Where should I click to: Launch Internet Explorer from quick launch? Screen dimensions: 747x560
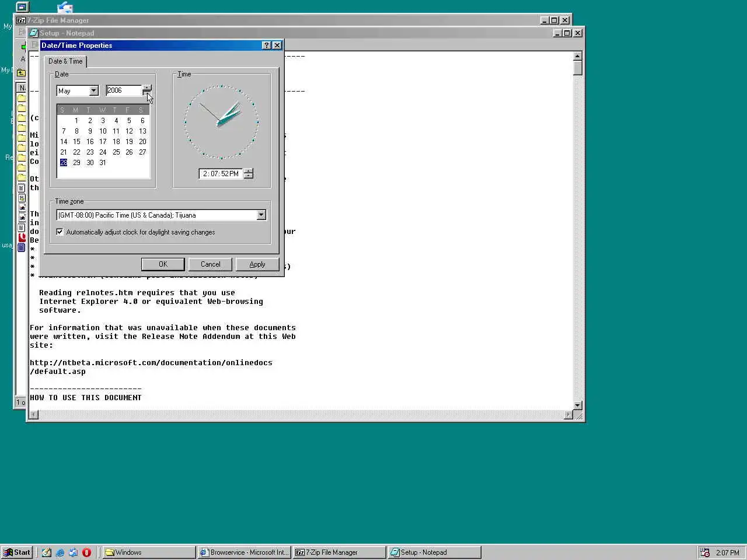[60, 552]
